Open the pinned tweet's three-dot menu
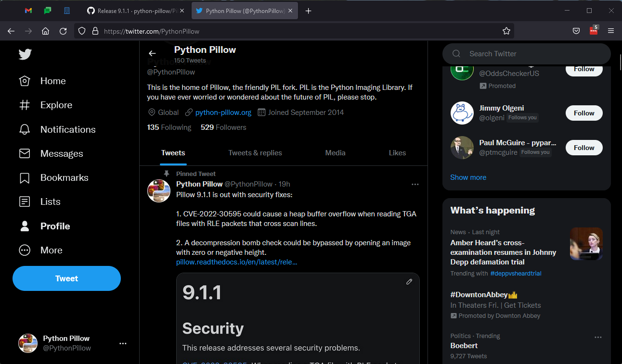 click(x=415, y=184)
